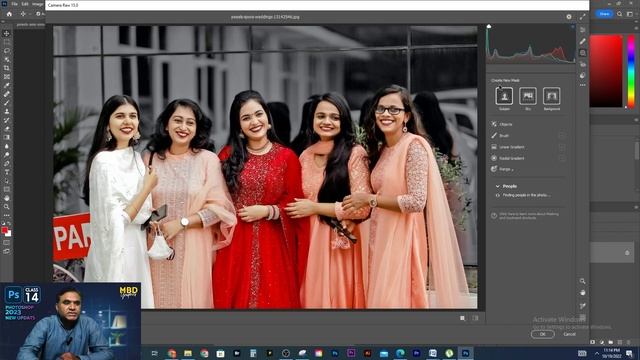This screenshot has width=640, height=360.
Task: Open workspace switcher in Photoshop
Action: tap(630, 14)
